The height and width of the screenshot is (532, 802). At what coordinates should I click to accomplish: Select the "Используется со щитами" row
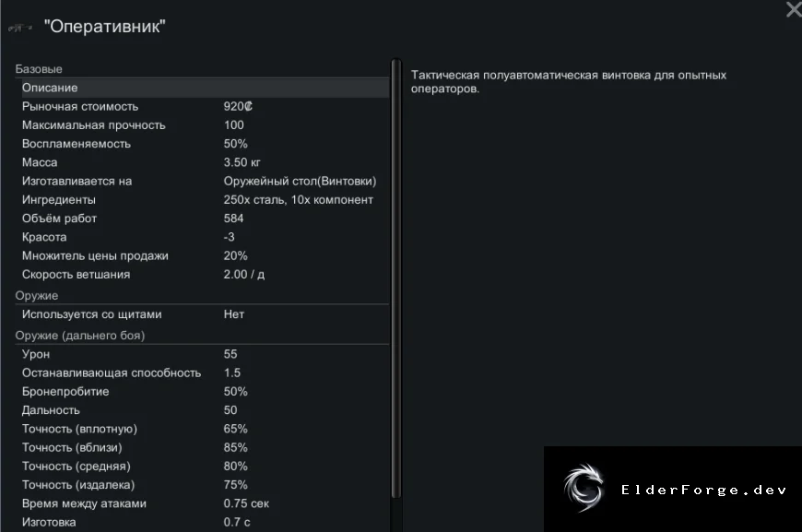coord(202,314)
